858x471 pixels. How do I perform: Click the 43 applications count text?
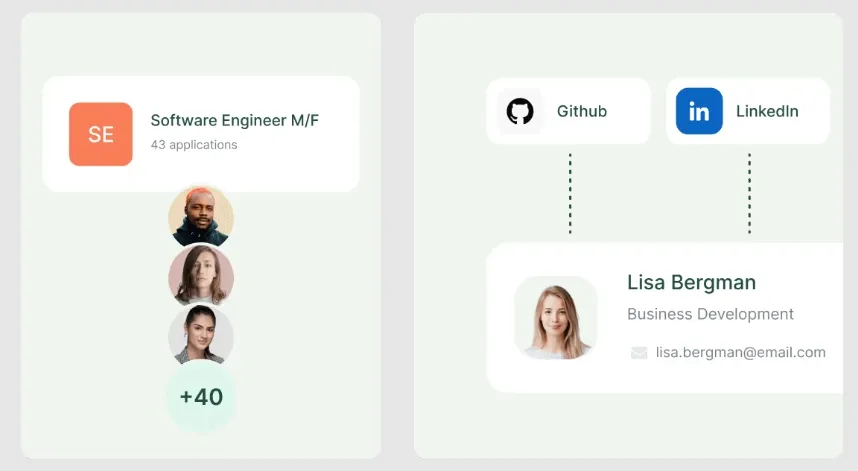pyautogui.click(x=194, y=145)
